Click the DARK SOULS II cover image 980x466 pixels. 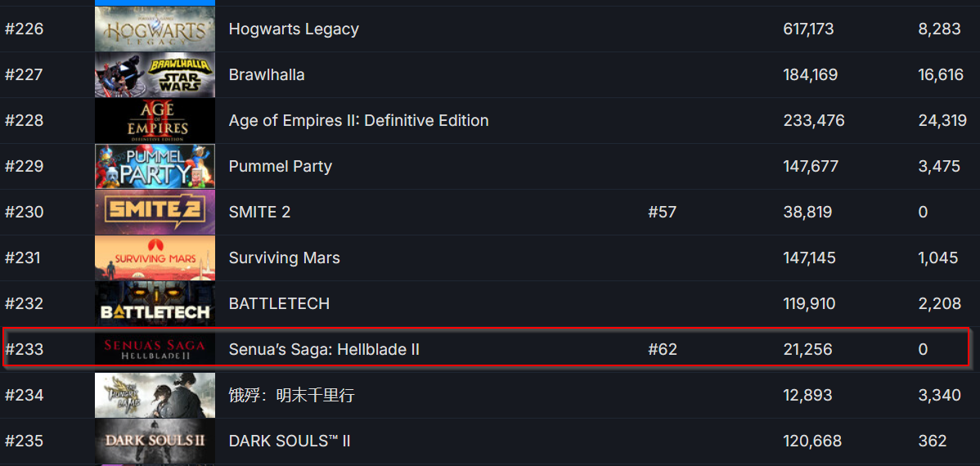pyautogui.click(x=155, y=441)
